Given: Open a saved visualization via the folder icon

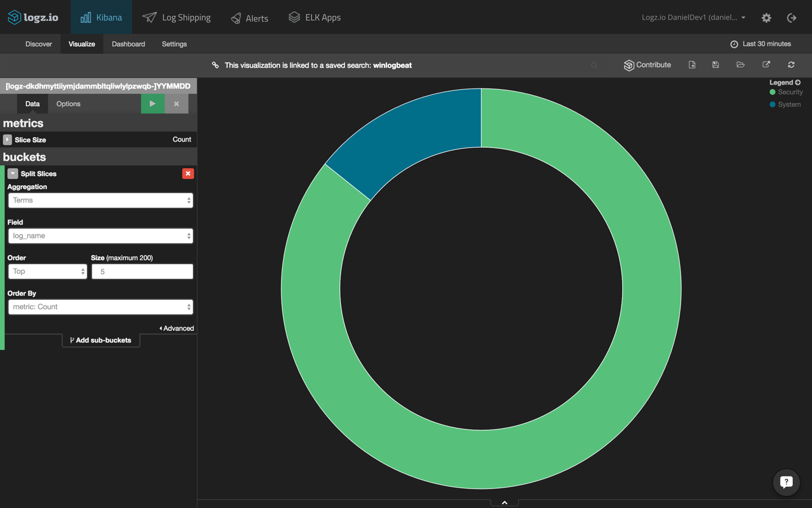Looking at the screenshot, I should [x=740, y=65].
